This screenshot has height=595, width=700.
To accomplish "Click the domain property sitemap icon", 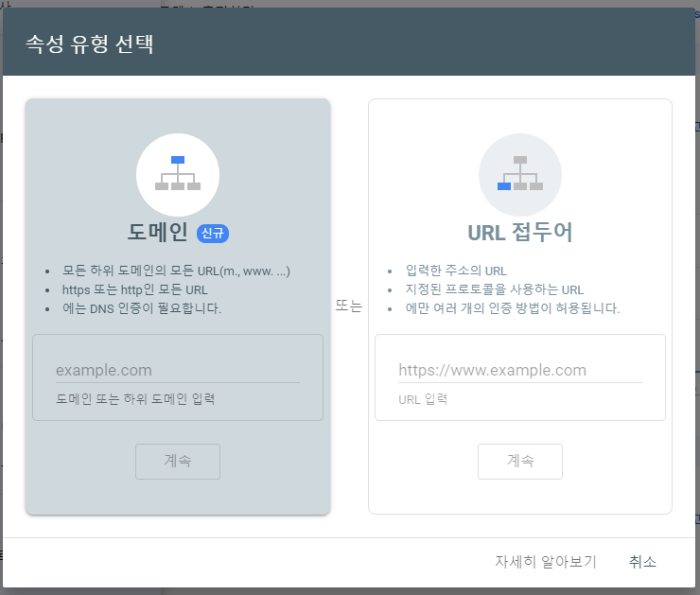I will (x=178, y=175).
